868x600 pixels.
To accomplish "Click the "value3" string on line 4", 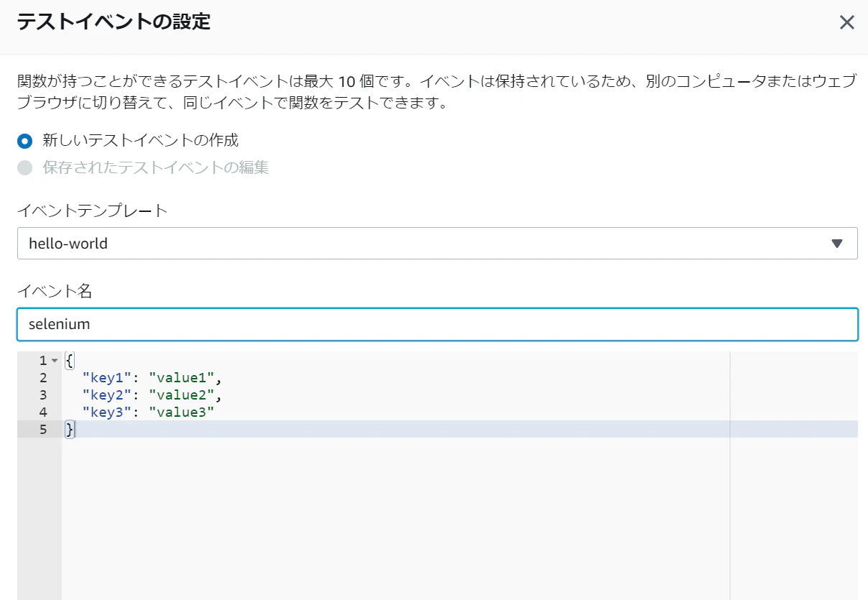I will 182,412.
